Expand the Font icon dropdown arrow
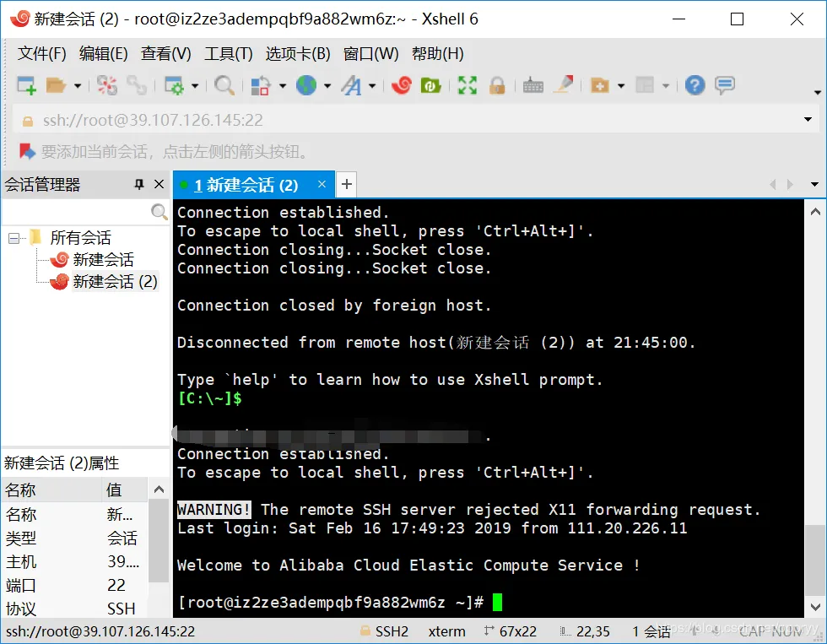The width and height of the screenshot is (827, 644). (372, 85)
